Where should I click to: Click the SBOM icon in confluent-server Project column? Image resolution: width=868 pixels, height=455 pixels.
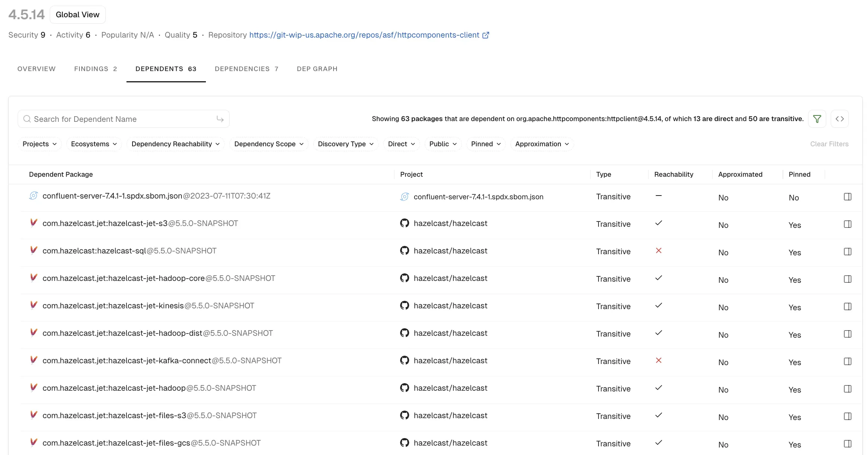pyautogui.click(x=404, y=197)
